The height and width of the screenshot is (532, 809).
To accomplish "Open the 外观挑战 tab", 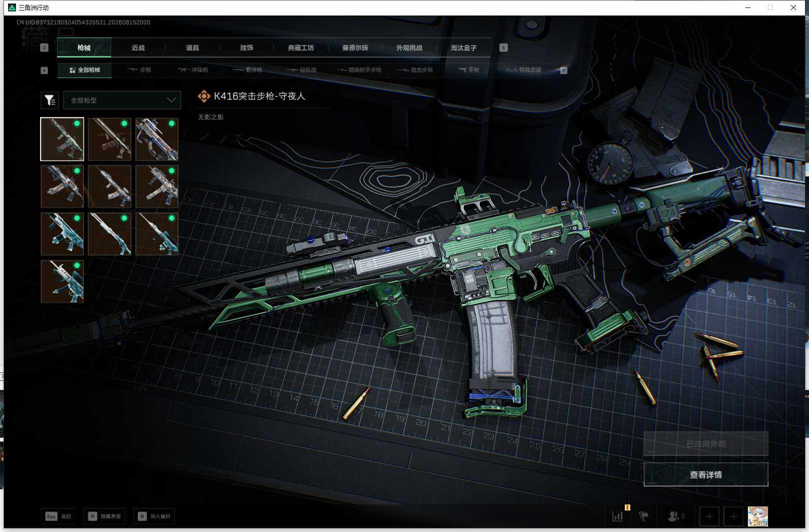I will pos(410,48).
